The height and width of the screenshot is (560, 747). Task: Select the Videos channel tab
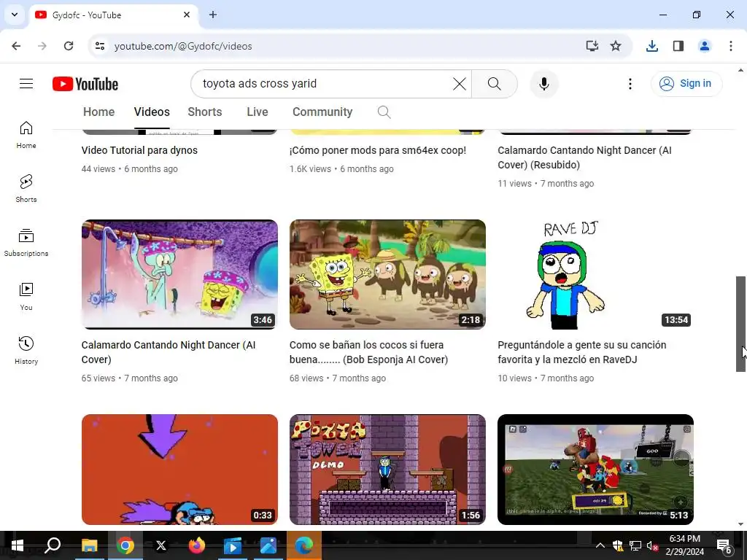(152, 112)
